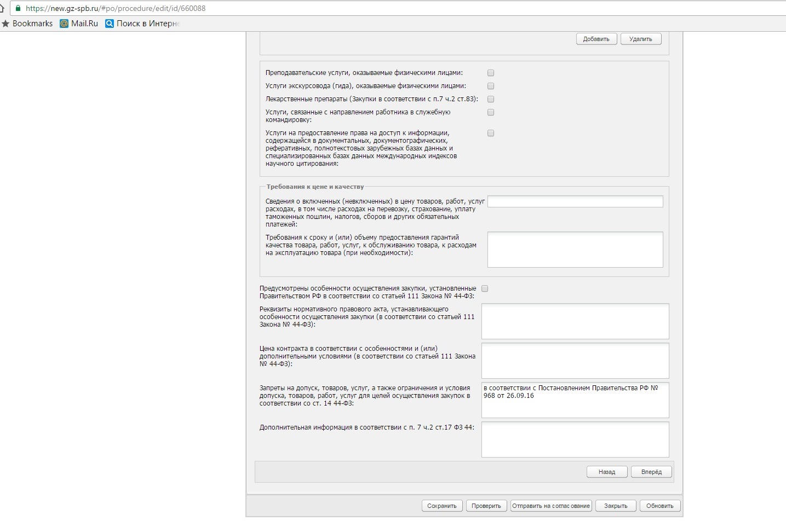
Task: Tick the служебную командировку services checkbox
Action: 491,112
